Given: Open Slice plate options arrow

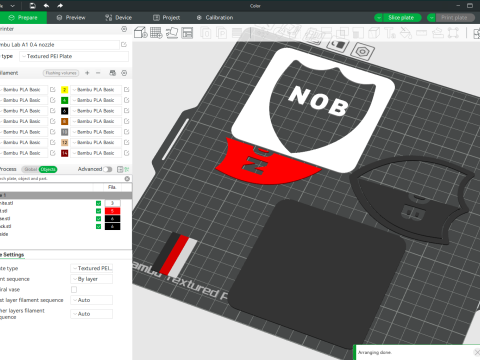Looking at the screenshot, I should (378, 18).
